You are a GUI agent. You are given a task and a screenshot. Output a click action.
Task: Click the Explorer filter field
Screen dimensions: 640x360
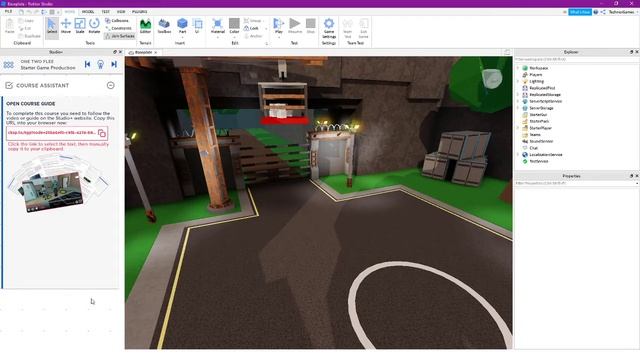(576, 59)
